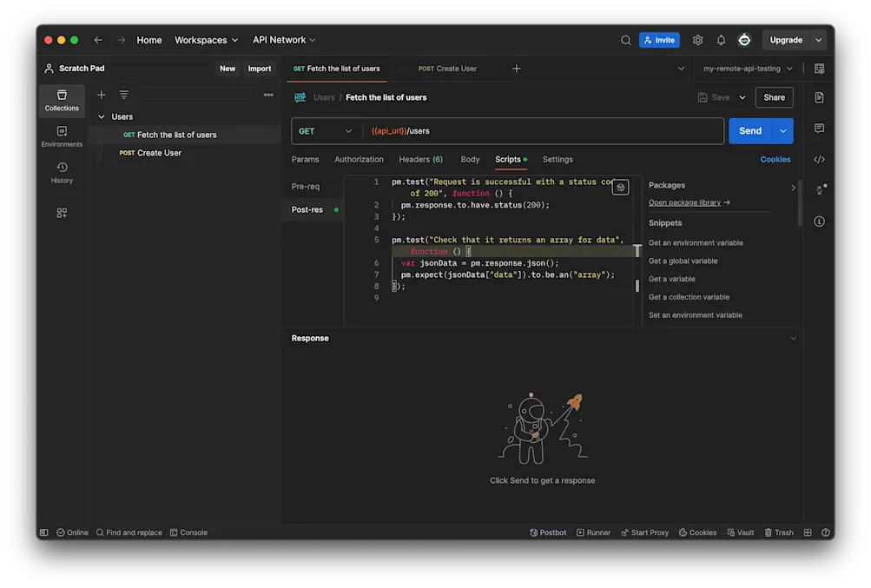
Task: Open the notifications bell icon
Action: pos(721,40)
